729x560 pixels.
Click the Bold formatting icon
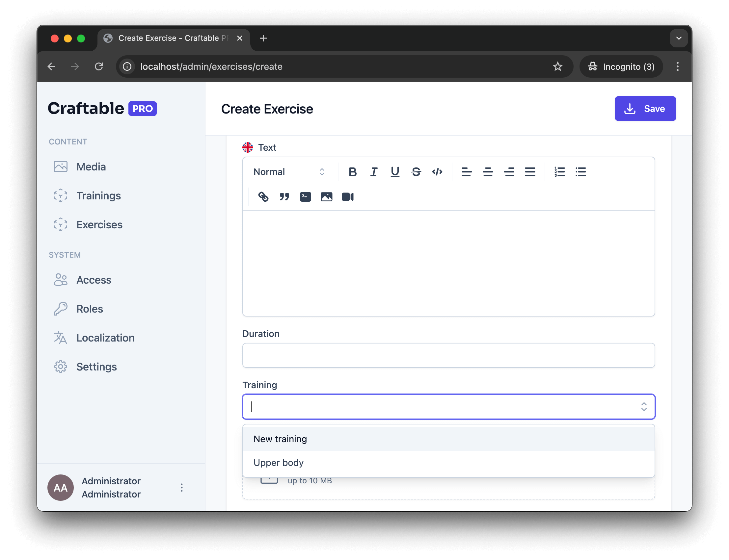352,172
